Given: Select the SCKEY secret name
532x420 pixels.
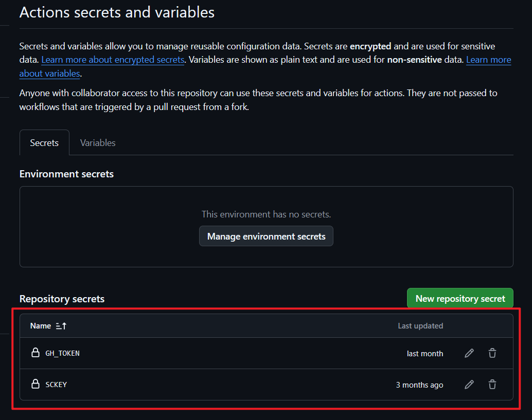Looking at the screenshot, I should point(56,385).
